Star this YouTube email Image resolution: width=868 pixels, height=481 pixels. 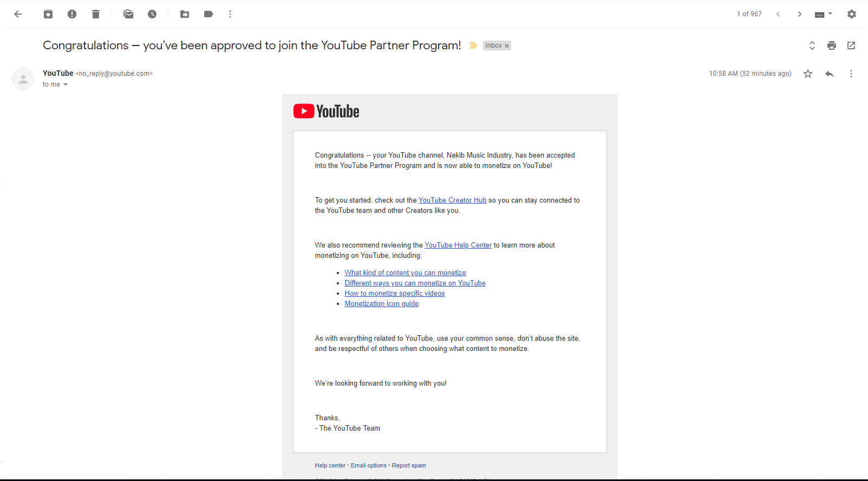tap(808, 74)
